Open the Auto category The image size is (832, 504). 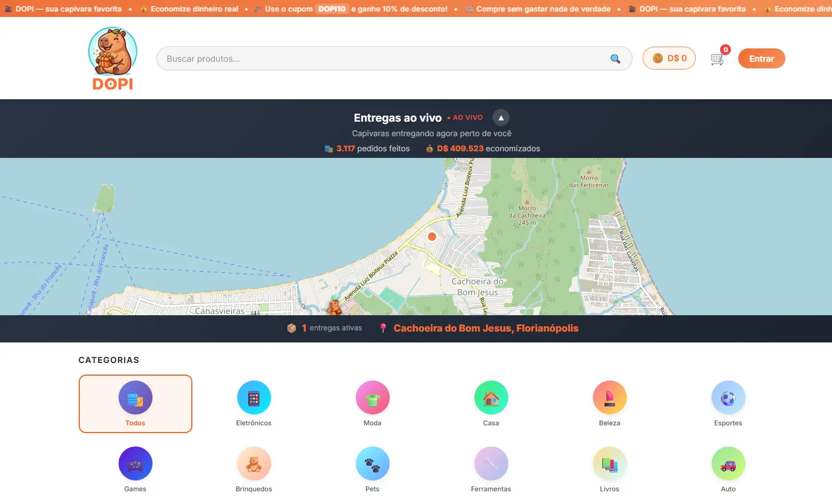tap(729, 470)
